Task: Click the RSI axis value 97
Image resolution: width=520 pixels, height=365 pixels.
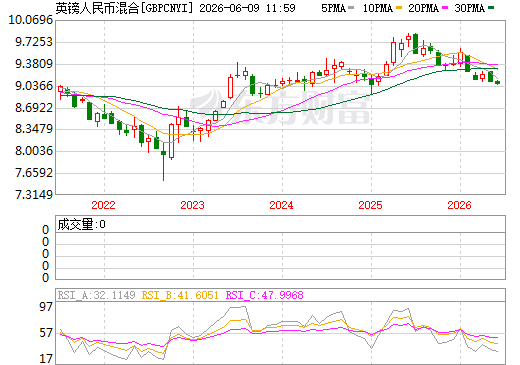Action: point(46,307)
